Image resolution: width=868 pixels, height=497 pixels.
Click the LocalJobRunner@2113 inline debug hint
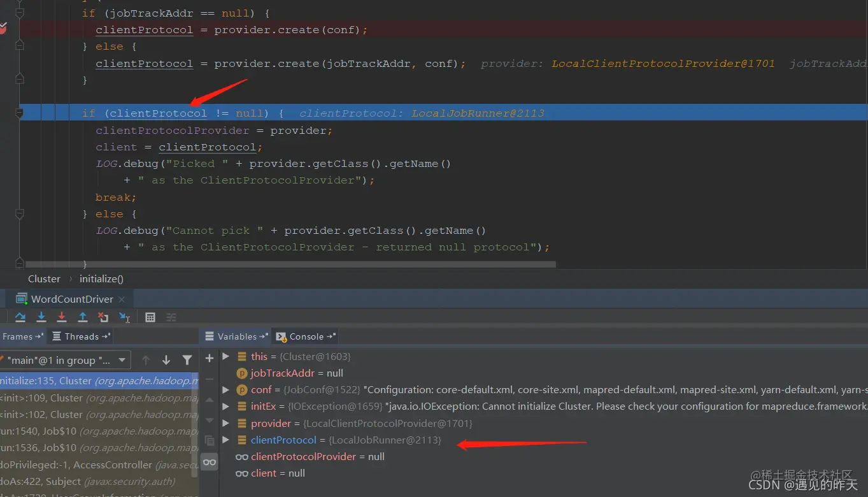pyautogui.click(x=478, y=113)
